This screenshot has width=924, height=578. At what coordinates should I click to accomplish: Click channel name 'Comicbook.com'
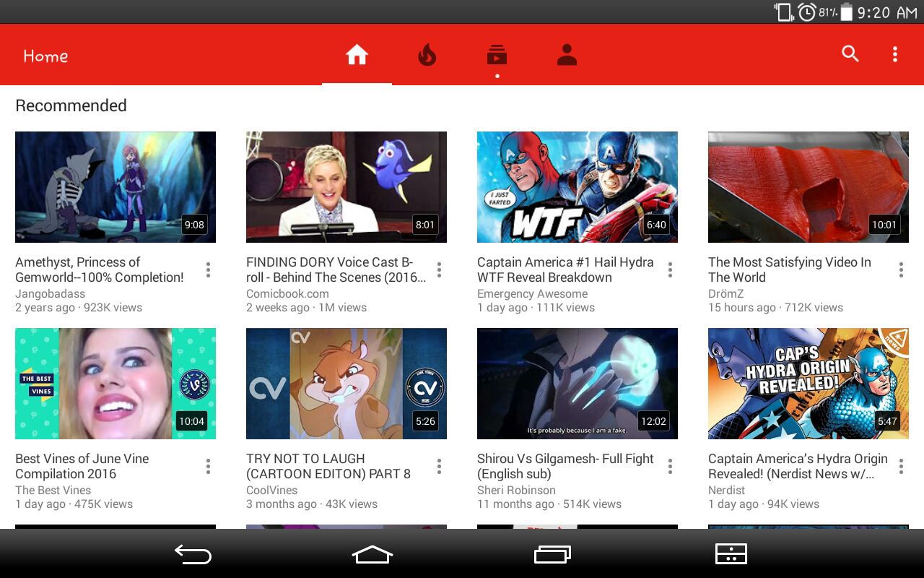point(287,294)
